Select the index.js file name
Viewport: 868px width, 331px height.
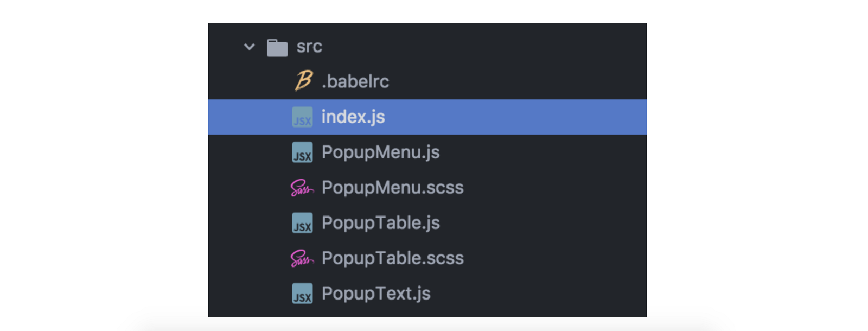[x=353, y=117]
